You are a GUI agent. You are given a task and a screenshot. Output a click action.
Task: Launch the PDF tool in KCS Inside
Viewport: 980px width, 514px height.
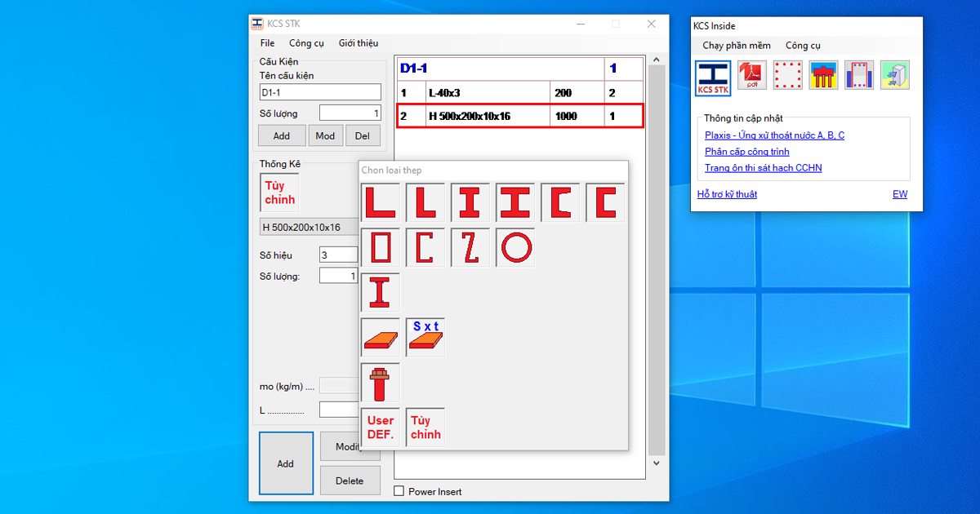click(x=752, y=76)
